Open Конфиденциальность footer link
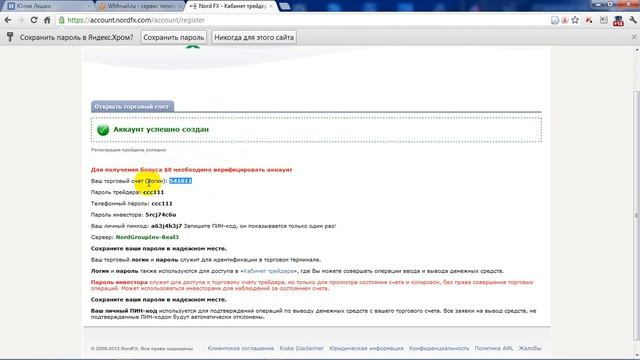The width and height of the screenshot is (640, 360). 439,348
